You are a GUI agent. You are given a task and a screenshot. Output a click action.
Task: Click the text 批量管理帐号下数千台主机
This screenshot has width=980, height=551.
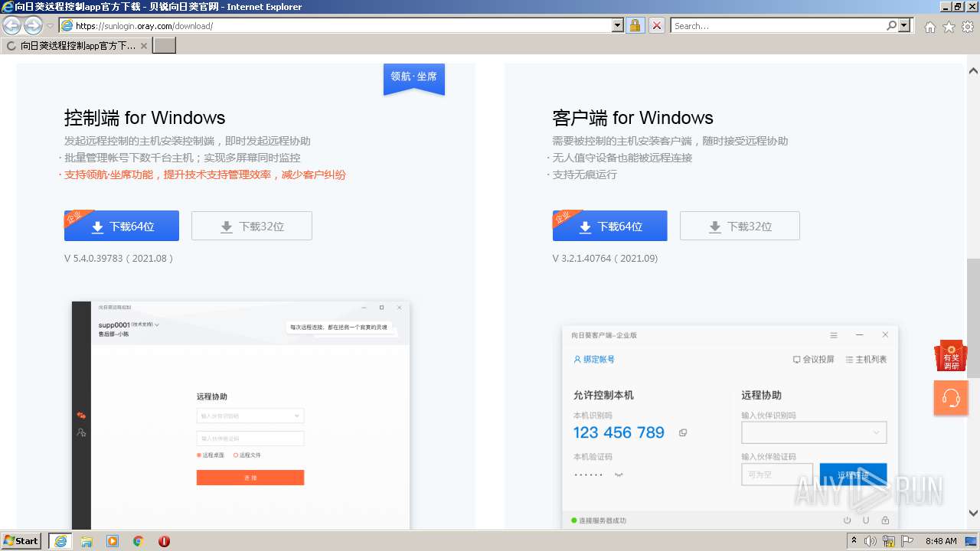[x=129, y=158]
